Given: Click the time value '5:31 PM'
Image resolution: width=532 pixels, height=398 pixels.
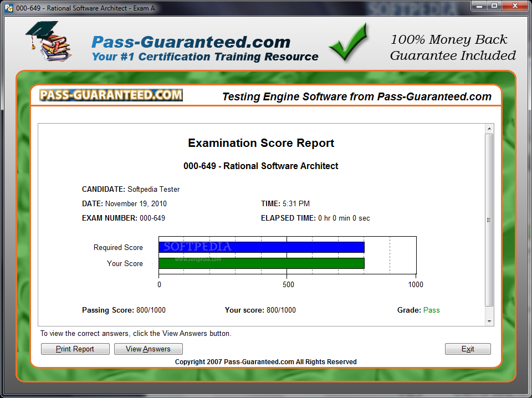Looking at the screenshot, I should tap(296, 203).
